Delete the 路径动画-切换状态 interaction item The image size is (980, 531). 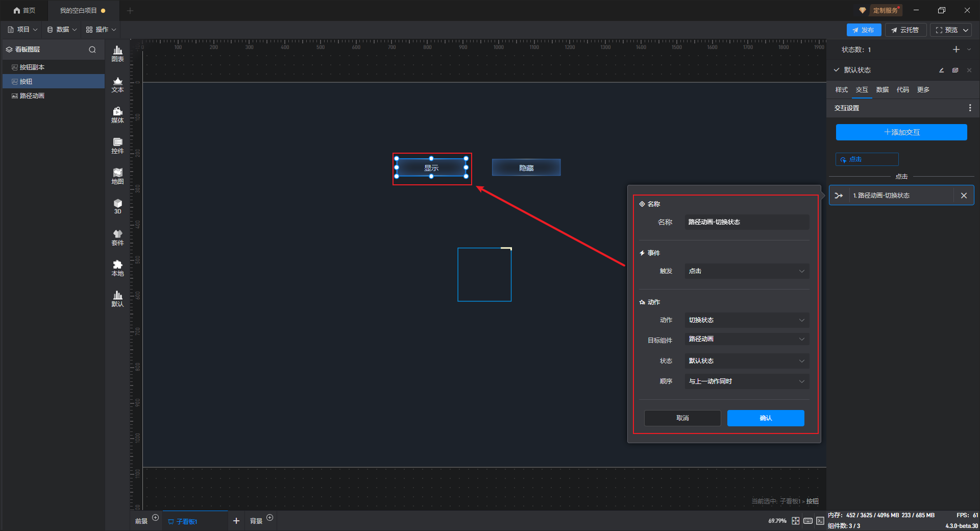coord(964,196)
